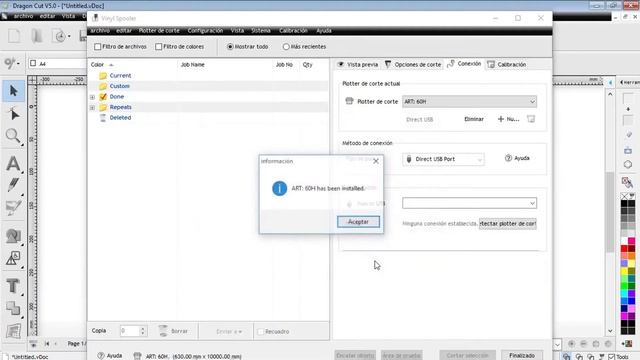Viewport: 640px width, 360px height.
Task: Click the Borrar button
Action: coord(173,331)
